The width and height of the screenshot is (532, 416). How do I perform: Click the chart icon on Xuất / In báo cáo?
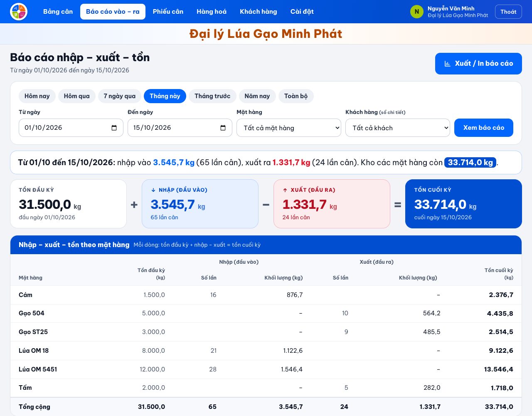[x=448, y=64]
